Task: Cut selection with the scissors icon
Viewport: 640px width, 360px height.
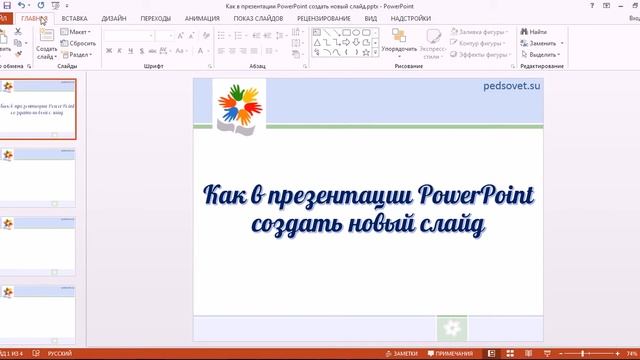Action: (18, 31)
